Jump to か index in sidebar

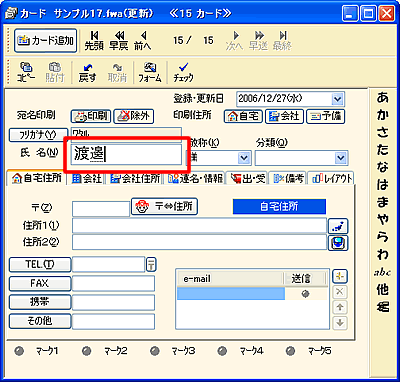(382, 115)
